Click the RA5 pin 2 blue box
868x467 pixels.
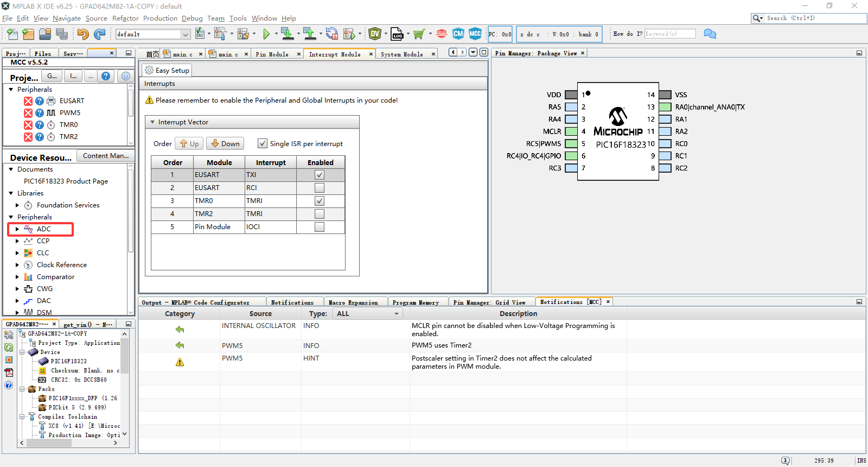(571, 107)
